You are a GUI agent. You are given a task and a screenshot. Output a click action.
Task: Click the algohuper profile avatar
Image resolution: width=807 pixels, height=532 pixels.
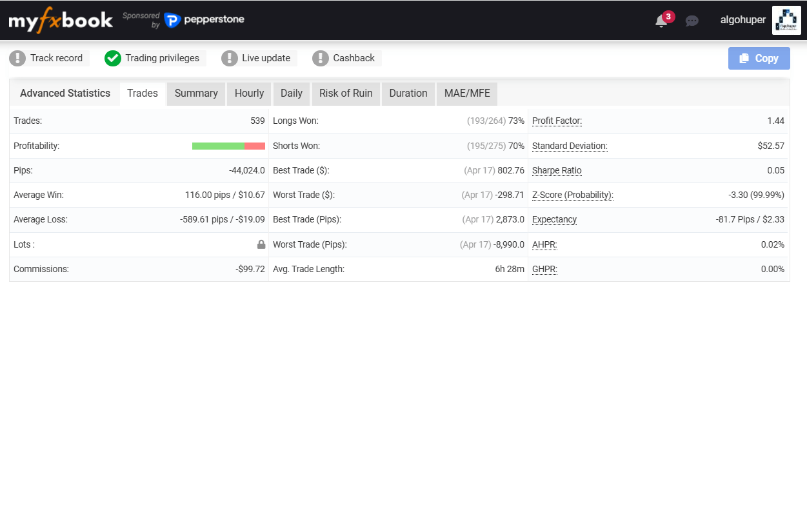tap(786, 20)
